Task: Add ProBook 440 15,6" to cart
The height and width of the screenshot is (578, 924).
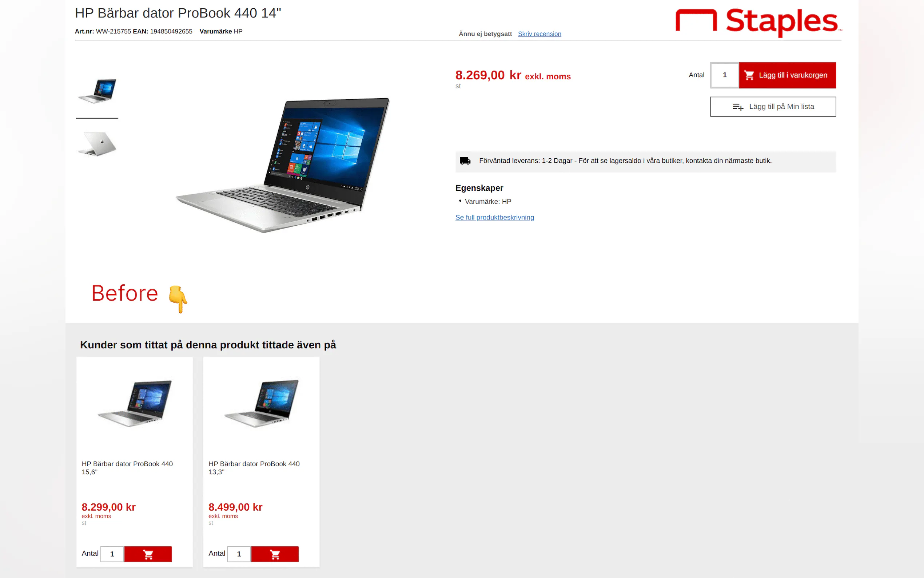Action: pyautogui.click(x=148, y=554)
